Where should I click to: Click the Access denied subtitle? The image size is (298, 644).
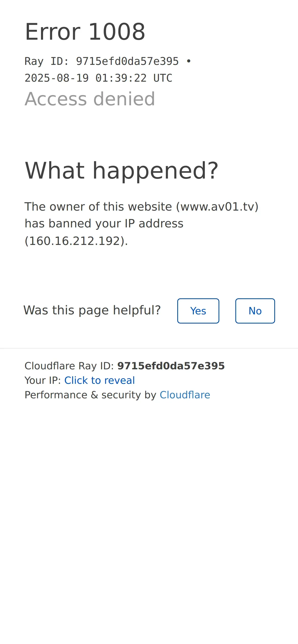90,99
